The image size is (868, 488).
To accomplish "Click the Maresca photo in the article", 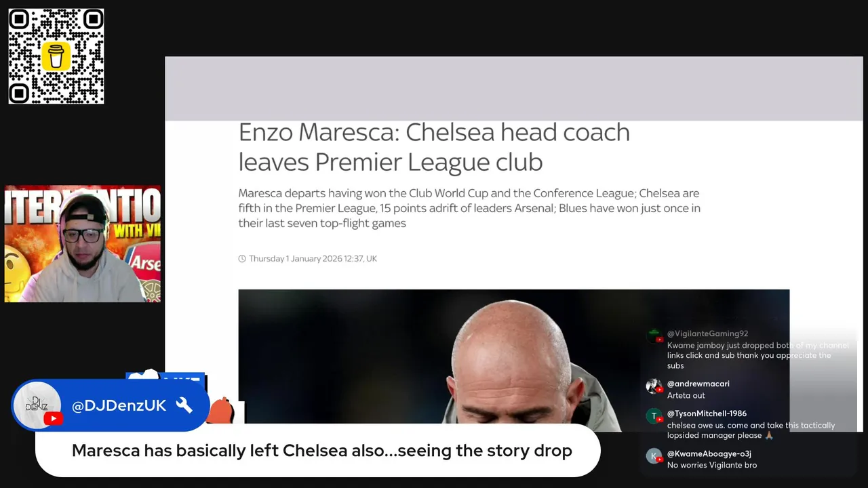I will click(x=513, y=360).
